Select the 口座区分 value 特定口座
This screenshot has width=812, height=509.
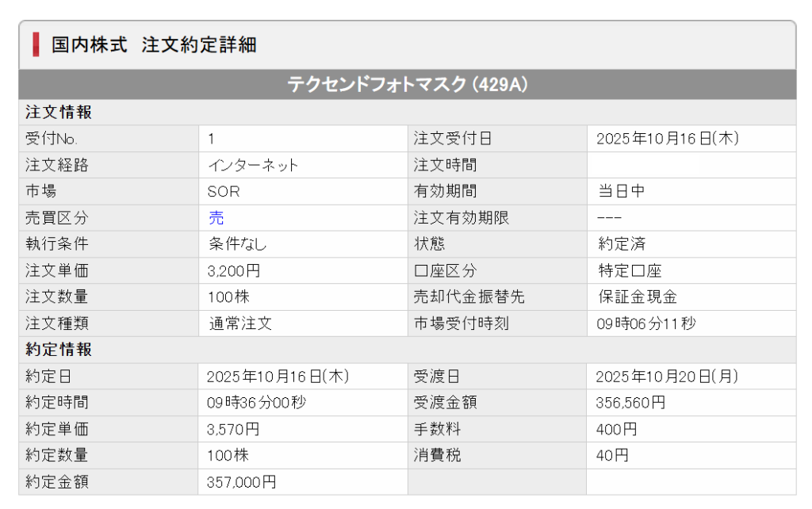coord(630,271)
